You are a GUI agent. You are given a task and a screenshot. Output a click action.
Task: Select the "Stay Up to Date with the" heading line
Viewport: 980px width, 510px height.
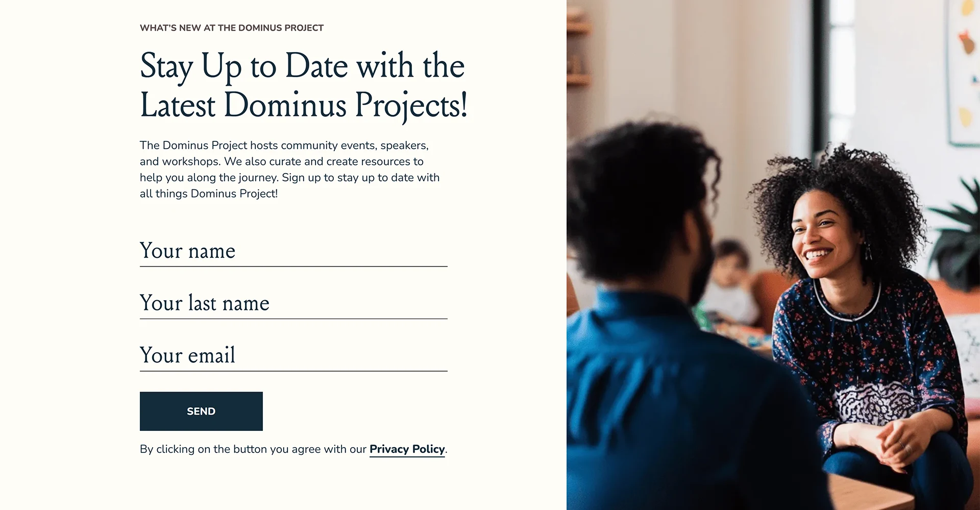pyautogui.click(x=302, y=66)
